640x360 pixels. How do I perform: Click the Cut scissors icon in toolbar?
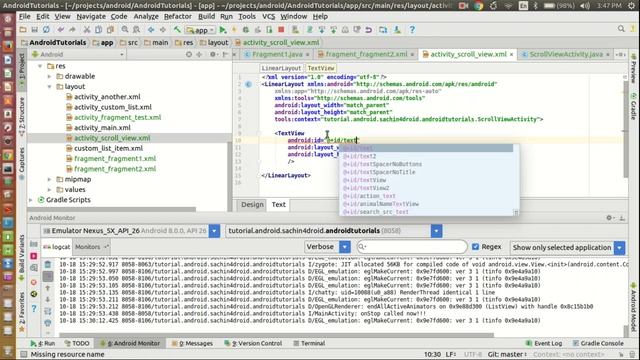click(x=87, y=30)
